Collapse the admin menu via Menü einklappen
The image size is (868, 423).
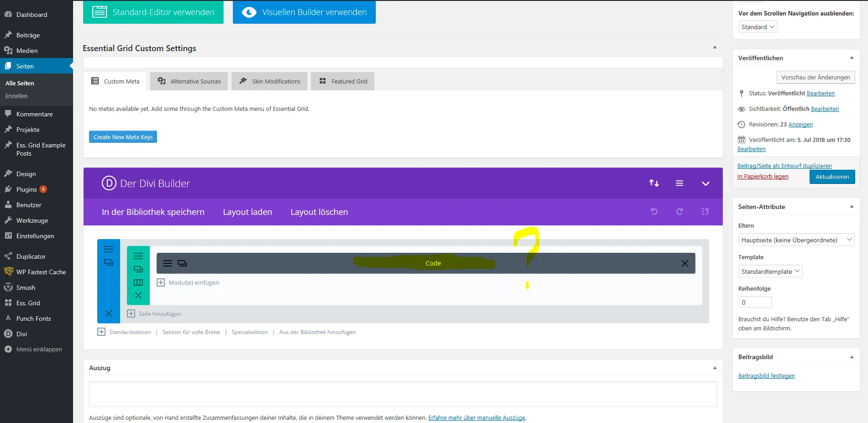point(37,349)
